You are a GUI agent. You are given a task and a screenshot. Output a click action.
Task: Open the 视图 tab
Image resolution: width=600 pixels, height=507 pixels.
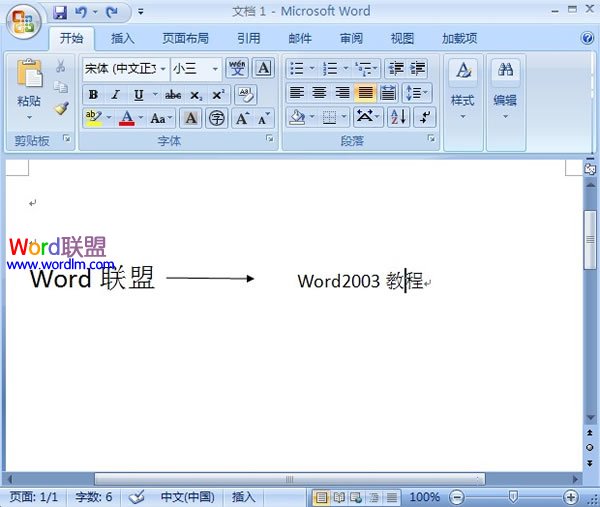click(x=402, y=38)
